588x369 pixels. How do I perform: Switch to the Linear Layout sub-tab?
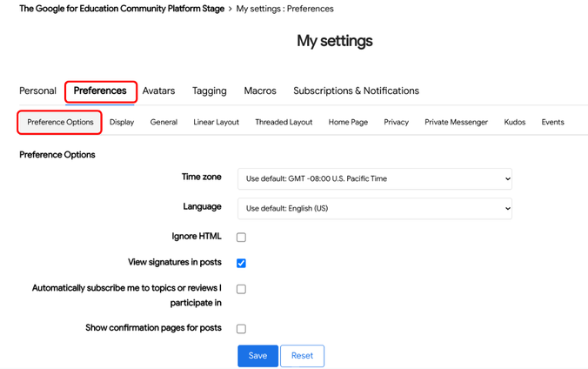pyautogui.click(x=216, y=122)
